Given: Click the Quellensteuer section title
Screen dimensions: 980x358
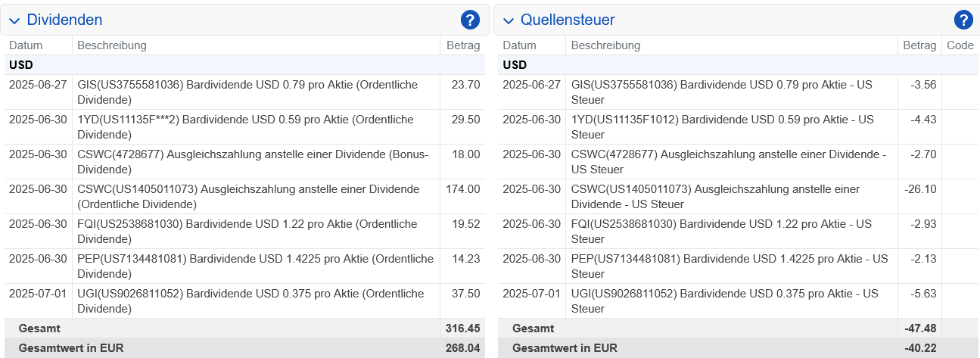Looking at the screenshot, I should coord(568,20).
